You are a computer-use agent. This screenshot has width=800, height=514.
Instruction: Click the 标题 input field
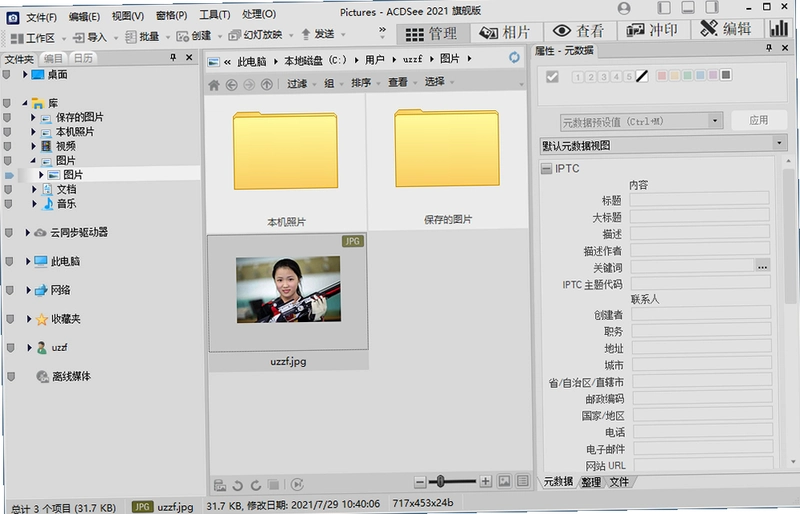click(699, 199)
